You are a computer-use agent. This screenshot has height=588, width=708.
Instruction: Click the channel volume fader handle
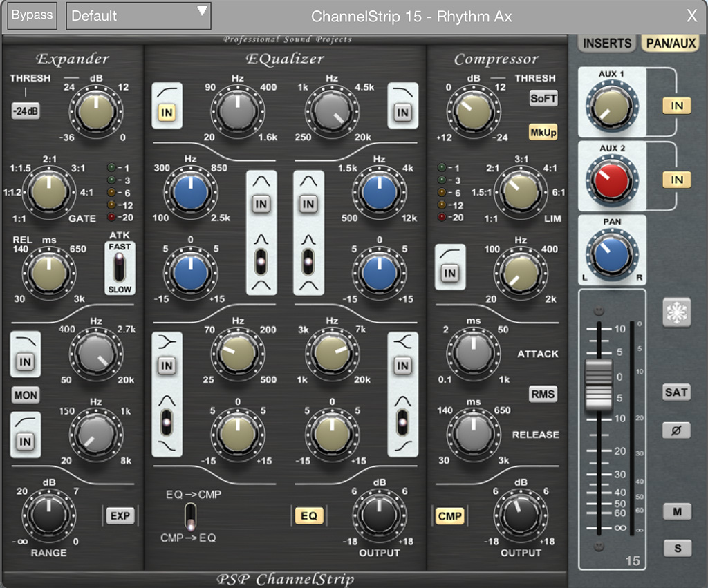point(599,385)
